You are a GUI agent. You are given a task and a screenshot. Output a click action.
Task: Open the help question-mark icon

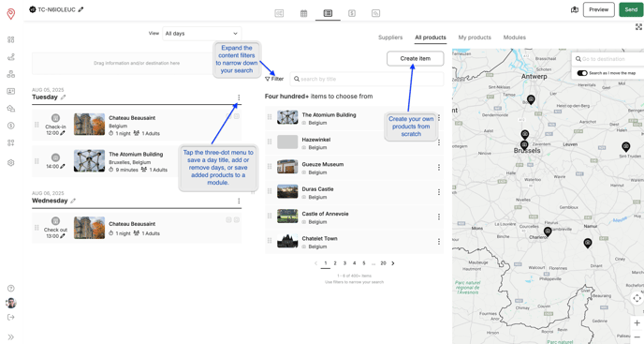[x=11, y=289]
